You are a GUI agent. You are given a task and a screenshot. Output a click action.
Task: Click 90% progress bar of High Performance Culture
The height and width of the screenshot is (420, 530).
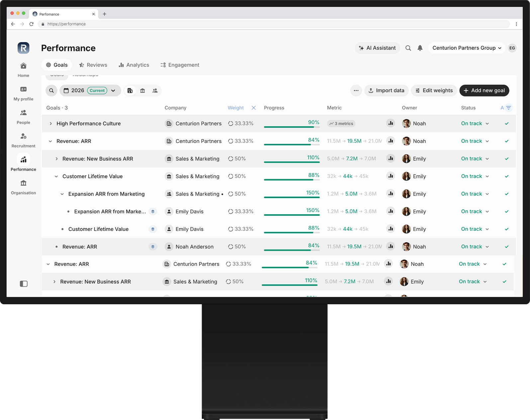tap(292, 127)
